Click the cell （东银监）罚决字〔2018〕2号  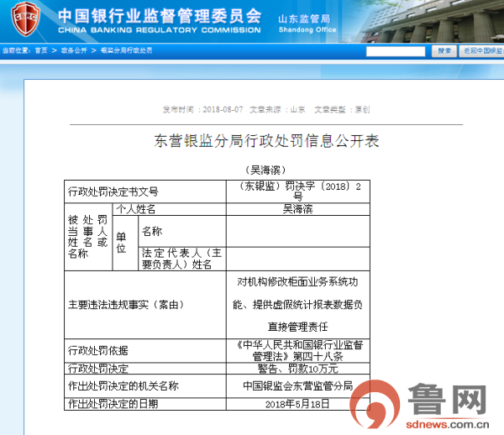click(298, 191)
